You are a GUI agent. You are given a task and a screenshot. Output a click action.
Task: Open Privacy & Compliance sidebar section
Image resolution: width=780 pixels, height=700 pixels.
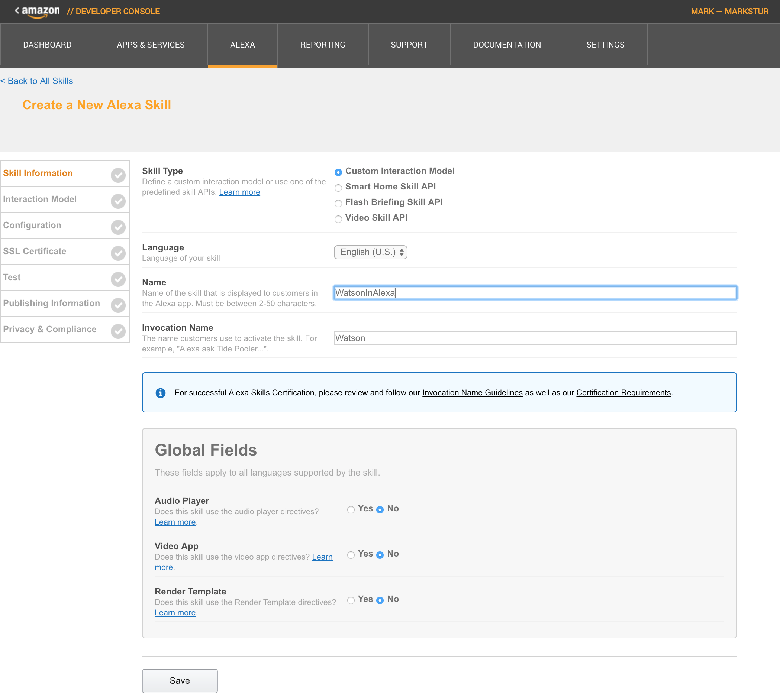coord(50,329)
